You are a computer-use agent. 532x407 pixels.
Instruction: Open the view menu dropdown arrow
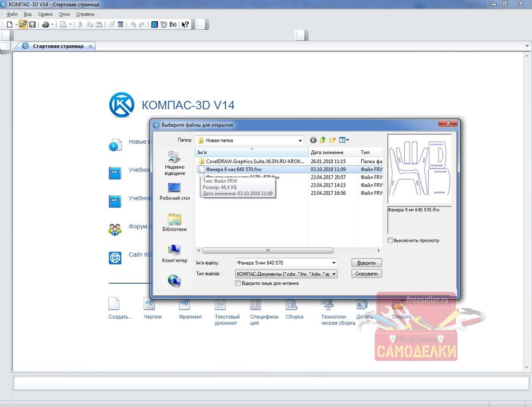point(348,140)
